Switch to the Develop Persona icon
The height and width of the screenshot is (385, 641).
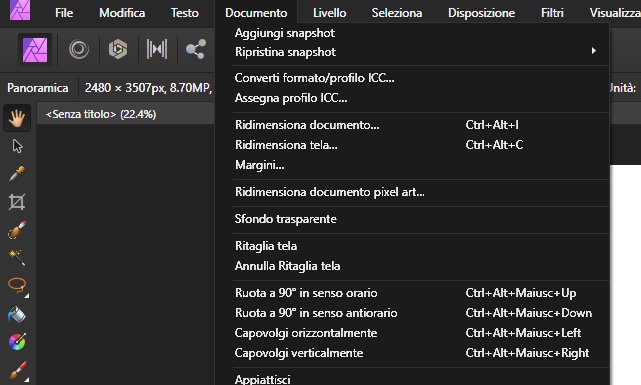[118, 49]
